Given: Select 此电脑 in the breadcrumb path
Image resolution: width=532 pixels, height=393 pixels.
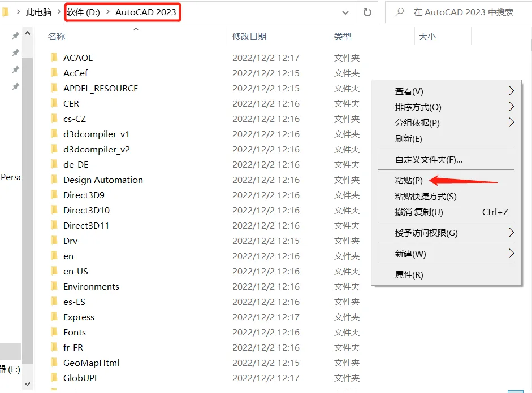Looking at the screenshot, I should tap(38, 12).
